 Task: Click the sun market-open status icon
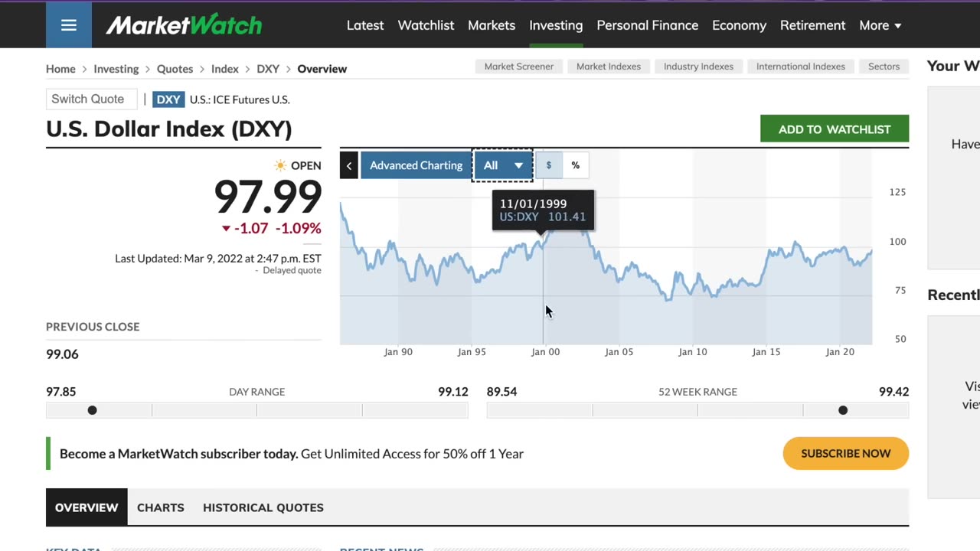pos(280,165)
